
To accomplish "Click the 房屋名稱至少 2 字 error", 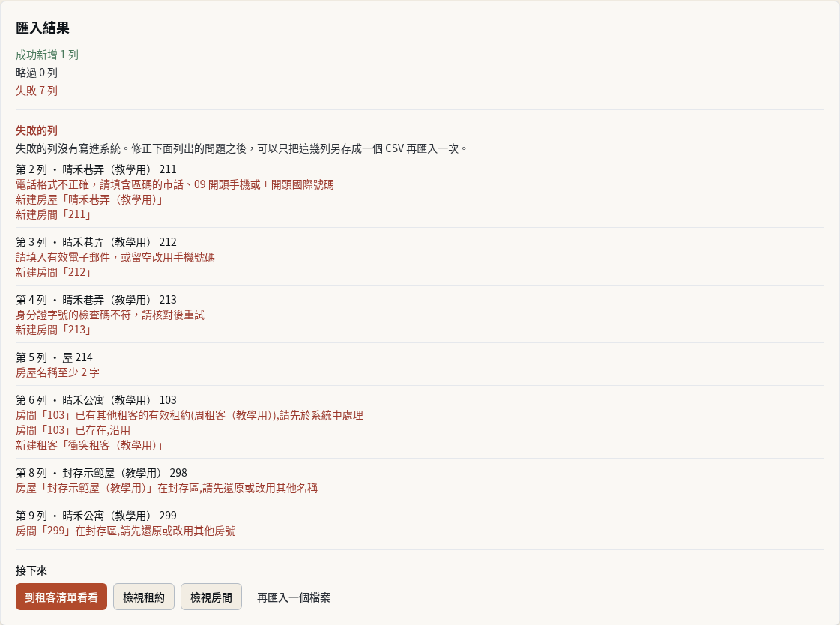I will (57, 372).
